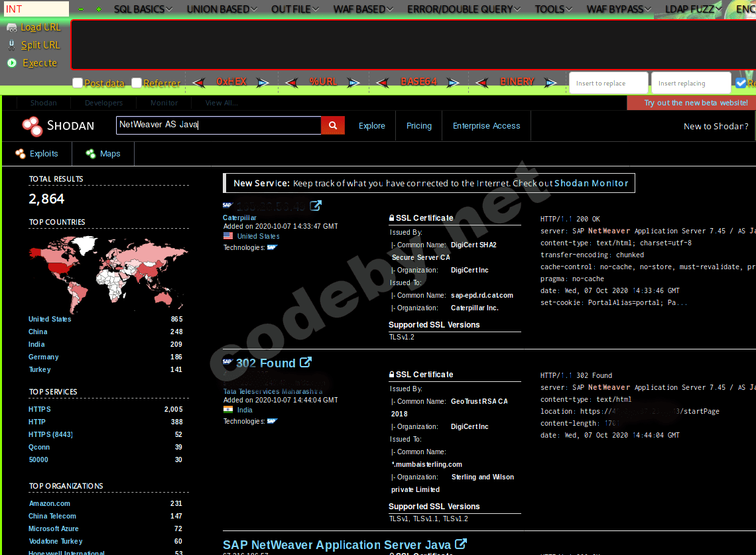The height and width of the screenshot is (555, 756).
Task: Click the right arrow after %URL
Action: click(353, 83)
